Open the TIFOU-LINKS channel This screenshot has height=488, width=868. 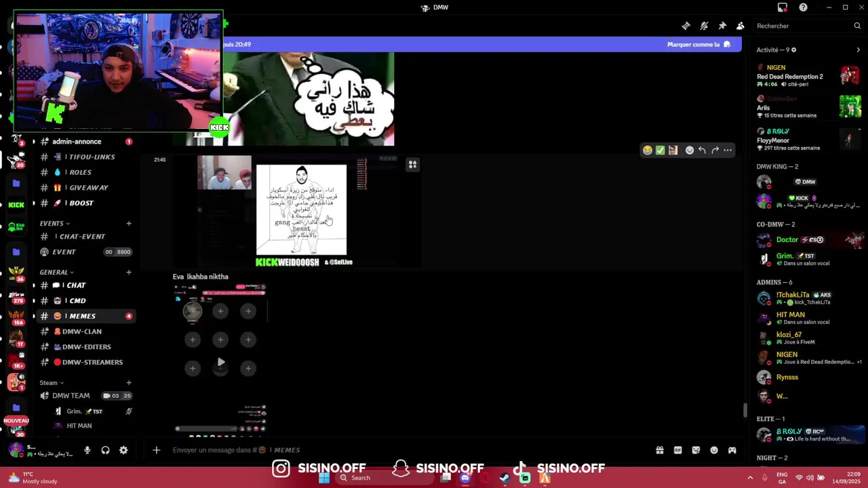85,157
